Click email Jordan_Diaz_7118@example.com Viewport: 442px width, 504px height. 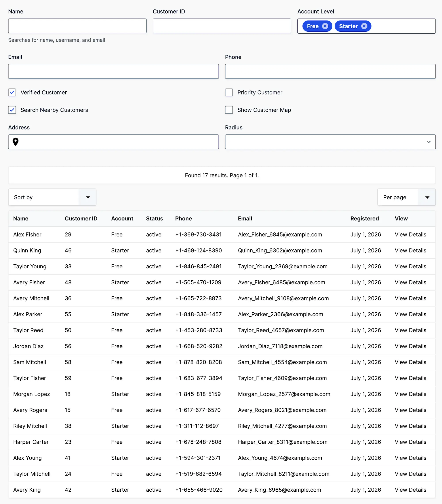(280, 346)
